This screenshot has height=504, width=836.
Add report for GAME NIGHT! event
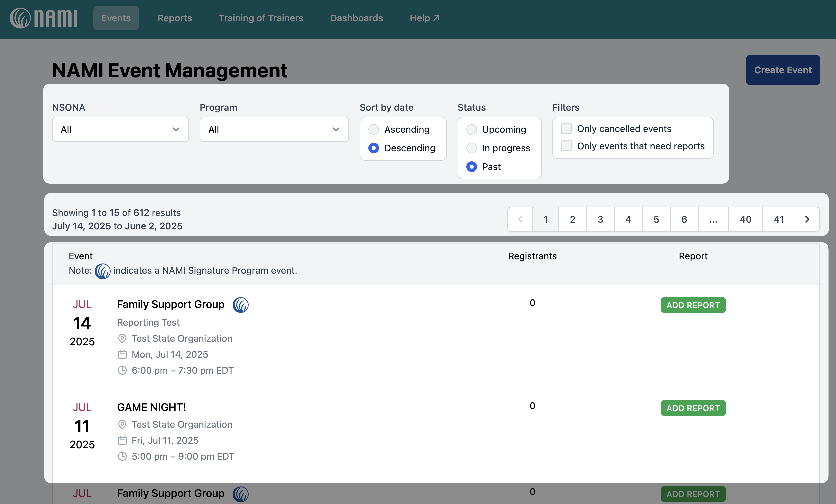coord(693,408)
